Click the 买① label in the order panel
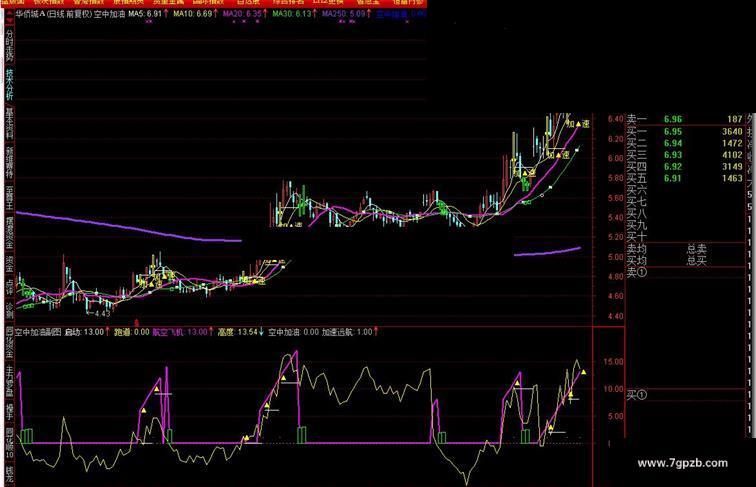 click(x=636, y=395)
